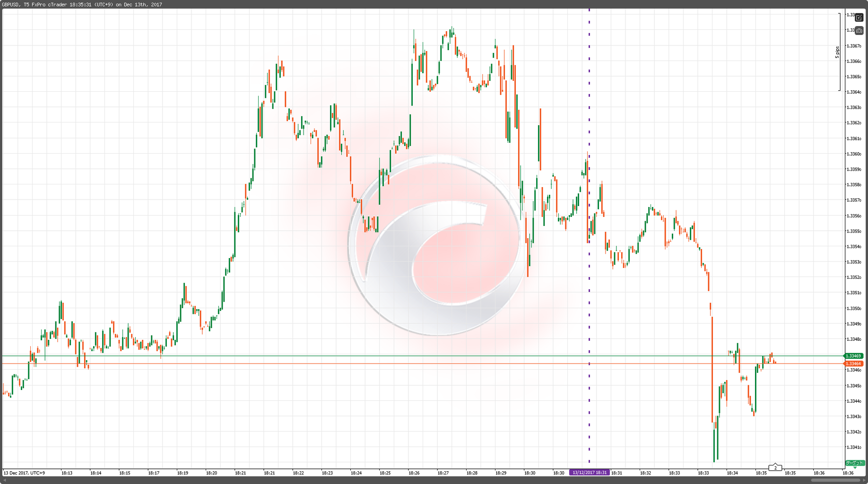
Task: Click the 1.33670 price axis label
Action: pyautogui.click(x=853, y=46)
